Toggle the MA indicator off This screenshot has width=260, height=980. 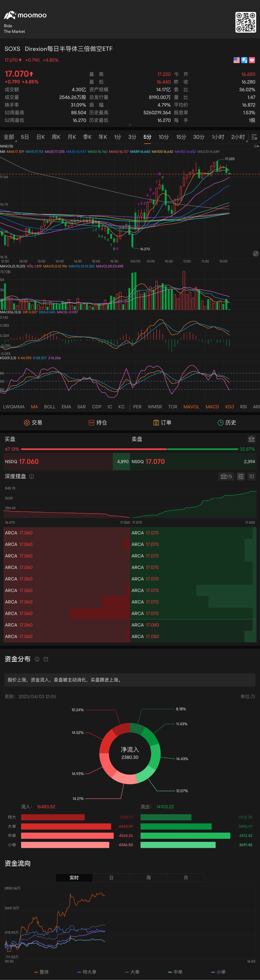pyautogui.click(x=34, y=407)
